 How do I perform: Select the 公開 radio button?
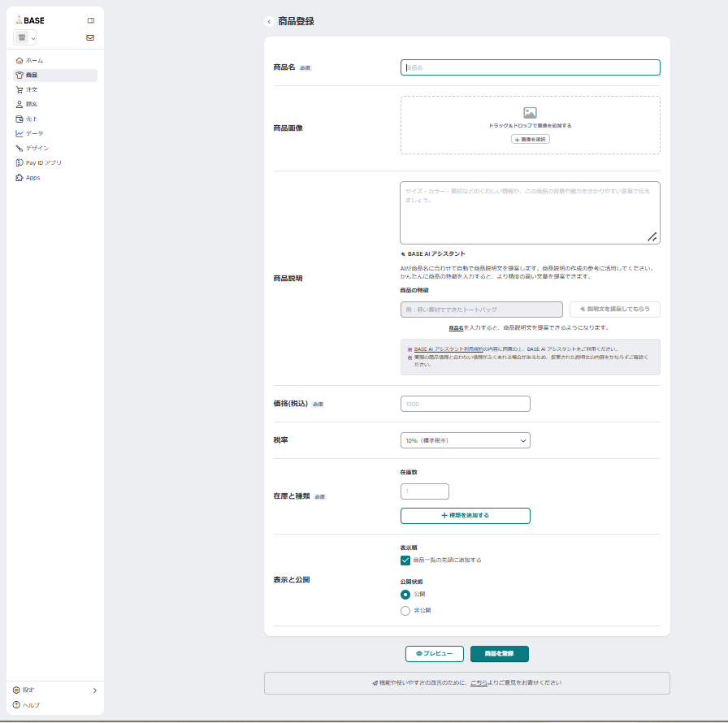[405, 595]
